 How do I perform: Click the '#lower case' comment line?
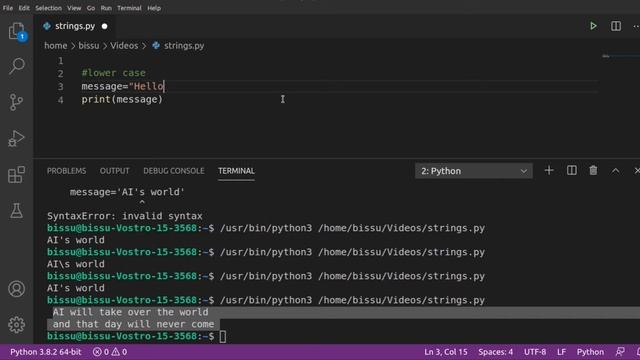113,73
